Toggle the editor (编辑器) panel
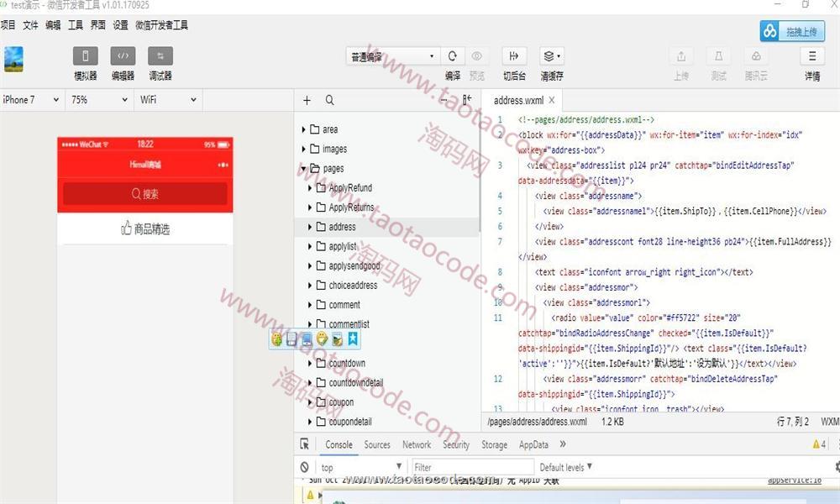Viewport: 840px width, 504px height. tap(123, 56)
